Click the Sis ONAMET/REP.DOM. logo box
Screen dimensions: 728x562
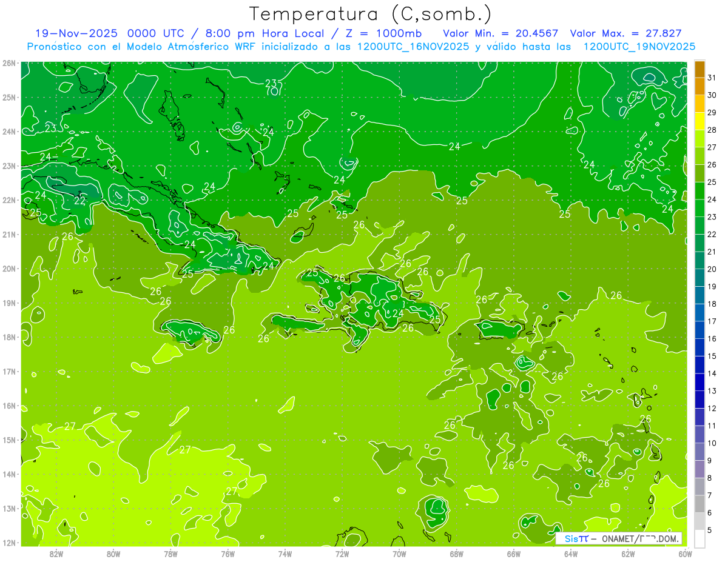point(619,538)
